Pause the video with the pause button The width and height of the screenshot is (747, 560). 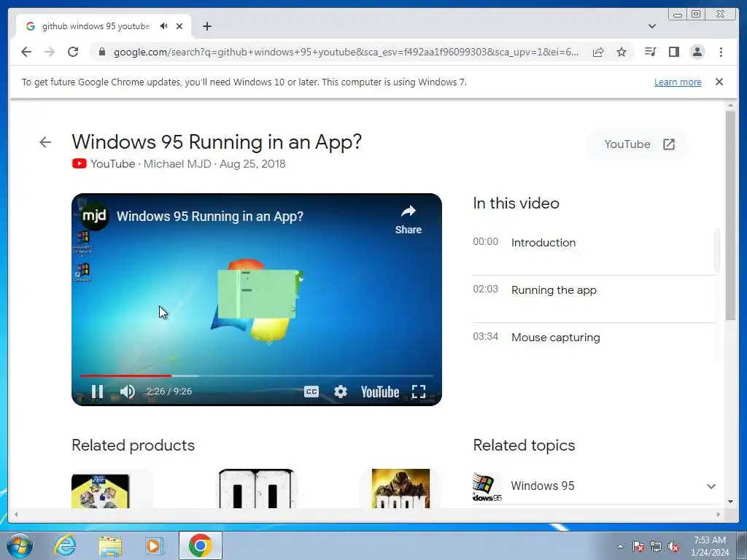pos(97,392)
